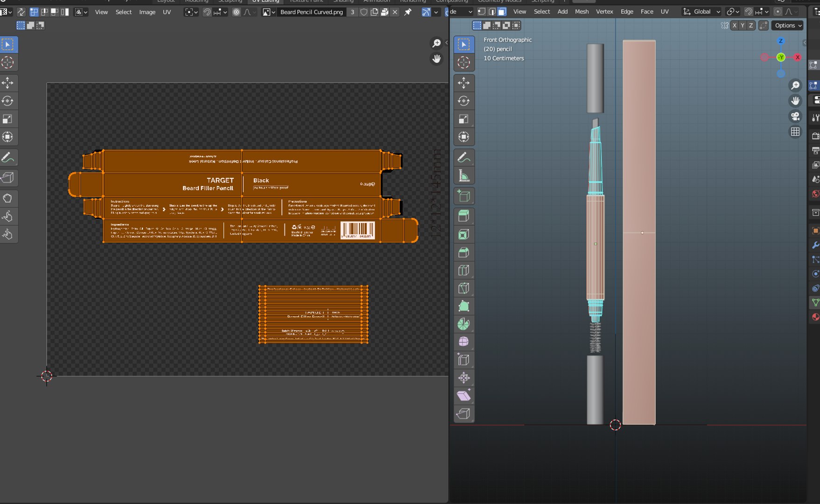The width and height of the screenshot is (820, 504).
Task: Toggle proportional editing in the UV editor
Action: pyautogui.click(x=237, y=12)
